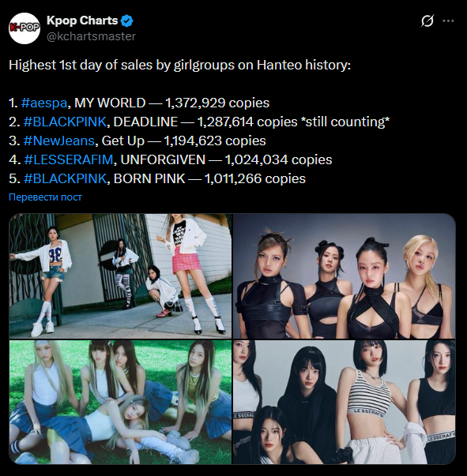The image size is (467, 476).
Task: Open #BLACKPINK hashtag on the DEADLINE line
Action: point(65,122)
